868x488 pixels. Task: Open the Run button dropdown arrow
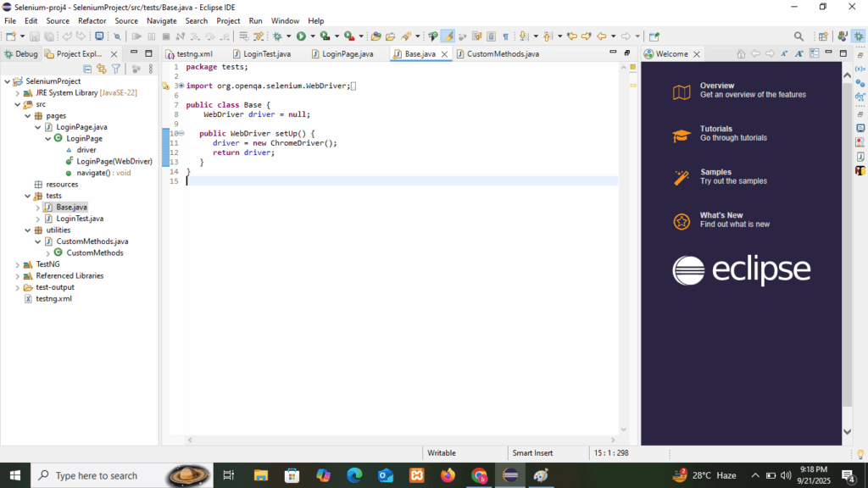point(312,36)
